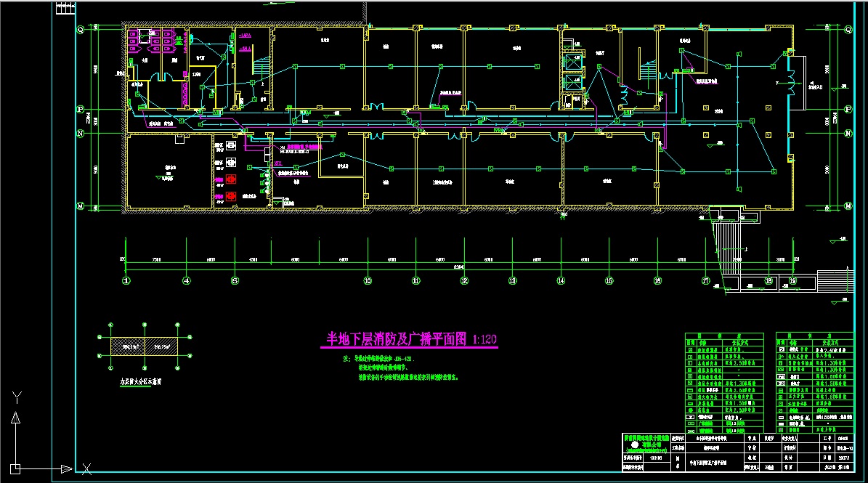Select grid axis bubble N on right side
This screenshot has width=868, height=483.
point(848,134)
